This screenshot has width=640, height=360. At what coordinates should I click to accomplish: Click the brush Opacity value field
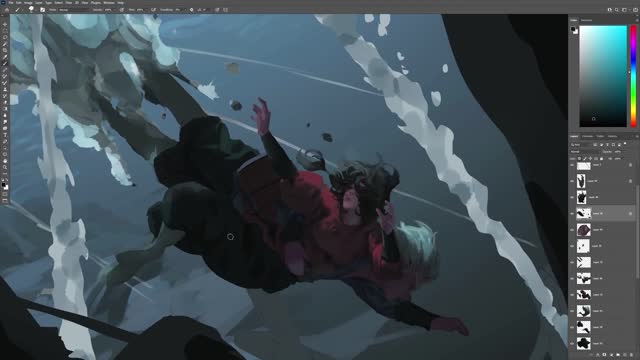[108, 10]
